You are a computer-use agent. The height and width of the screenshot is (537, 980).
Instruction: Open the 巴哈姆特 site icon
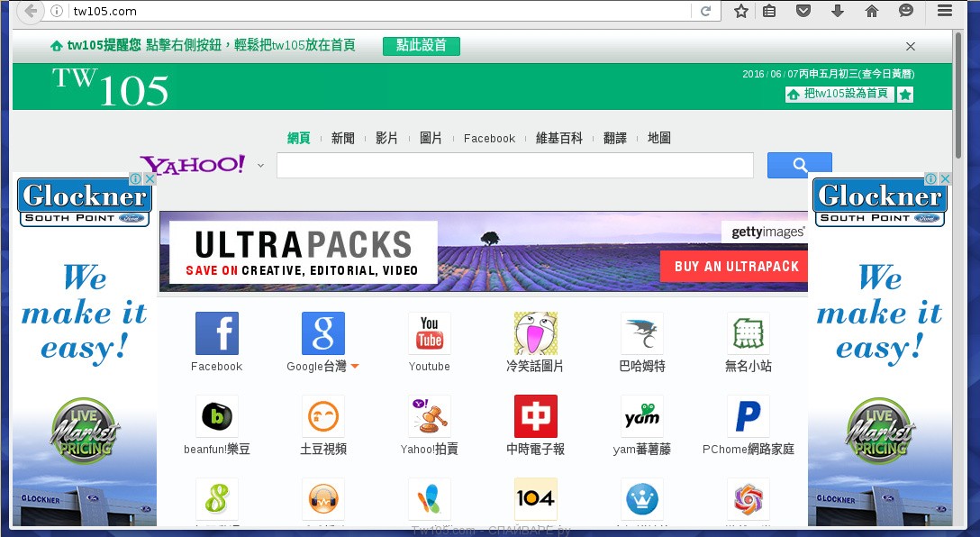point(642,333)
